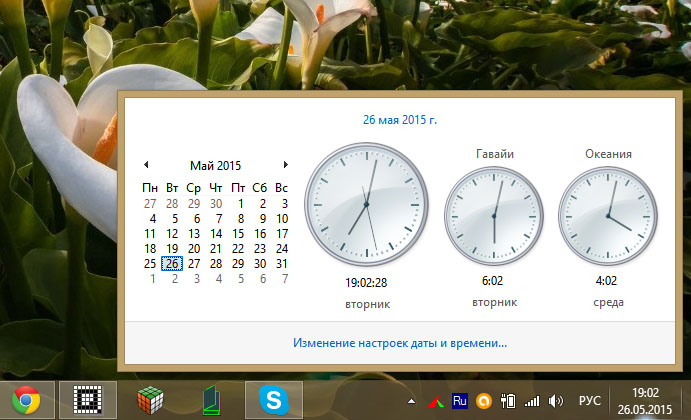Click the Океания clock label
The image size is (691, 420).
[608, 154]
